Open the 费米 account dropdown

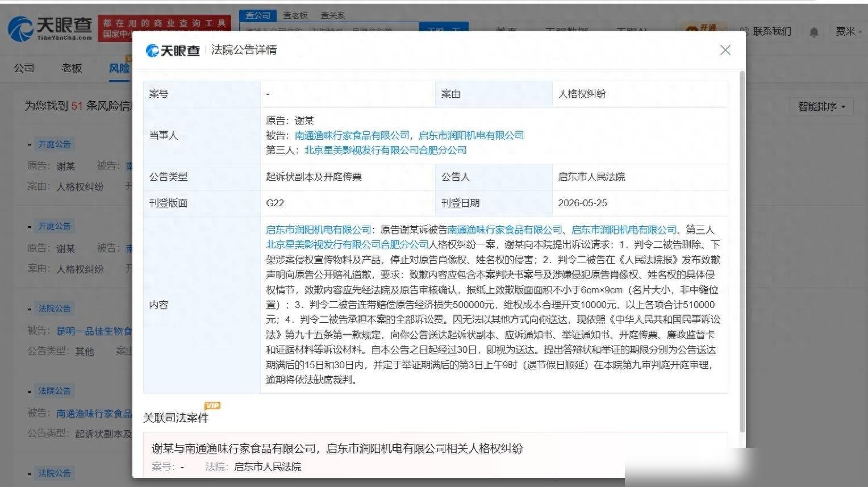coord(849,31)
